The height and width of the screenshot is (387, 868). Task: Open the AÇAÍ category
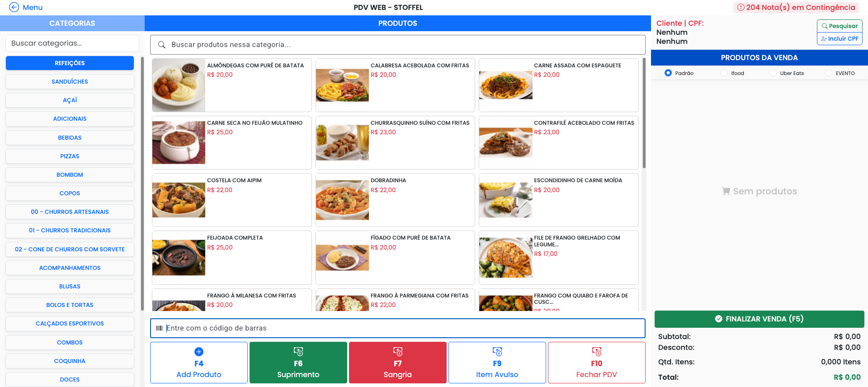[x=70, y=100]
